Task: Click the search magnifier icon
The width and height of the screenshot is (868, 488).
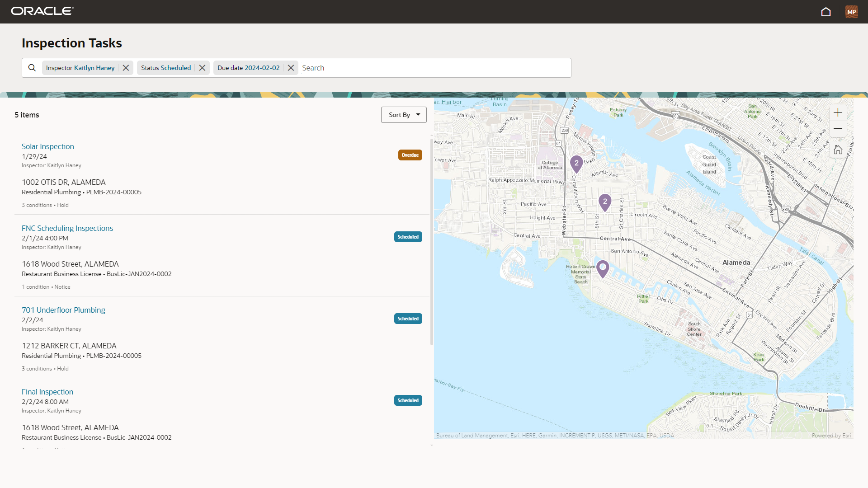Action: [32, 67]
